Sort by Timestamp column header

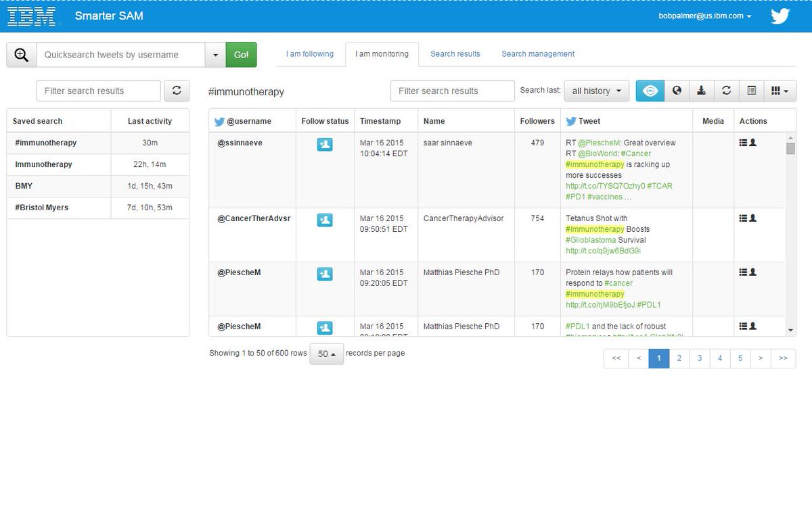380,121
